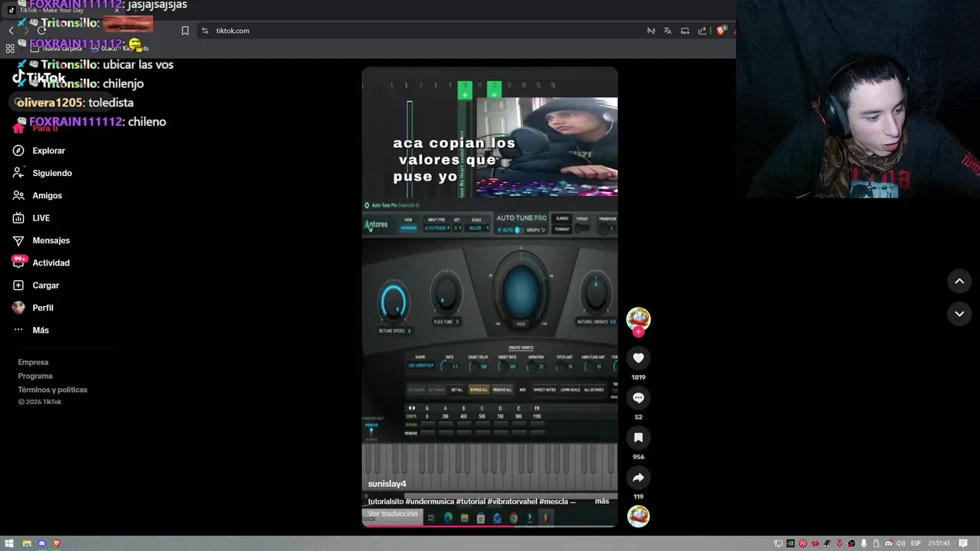Screen dimensions: 980x551
Task: Open Términos y políticas link
Action: 53,390
